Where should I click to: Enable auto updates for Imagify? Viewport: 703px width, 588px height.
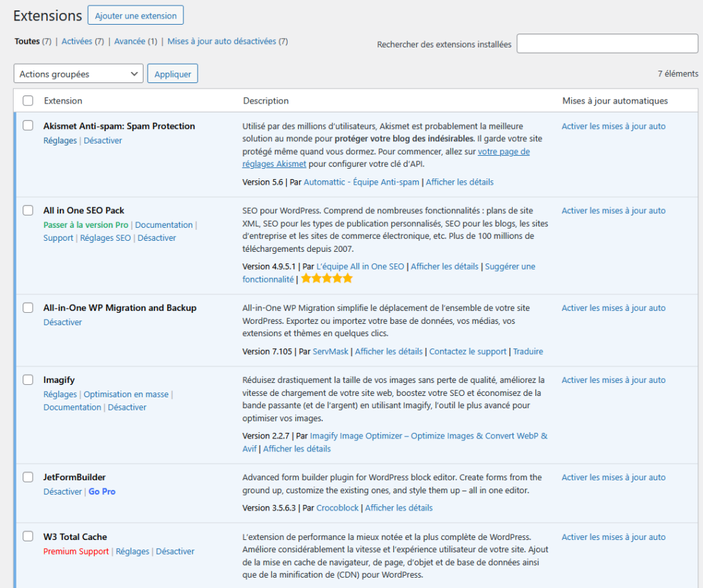pos(613,380)
